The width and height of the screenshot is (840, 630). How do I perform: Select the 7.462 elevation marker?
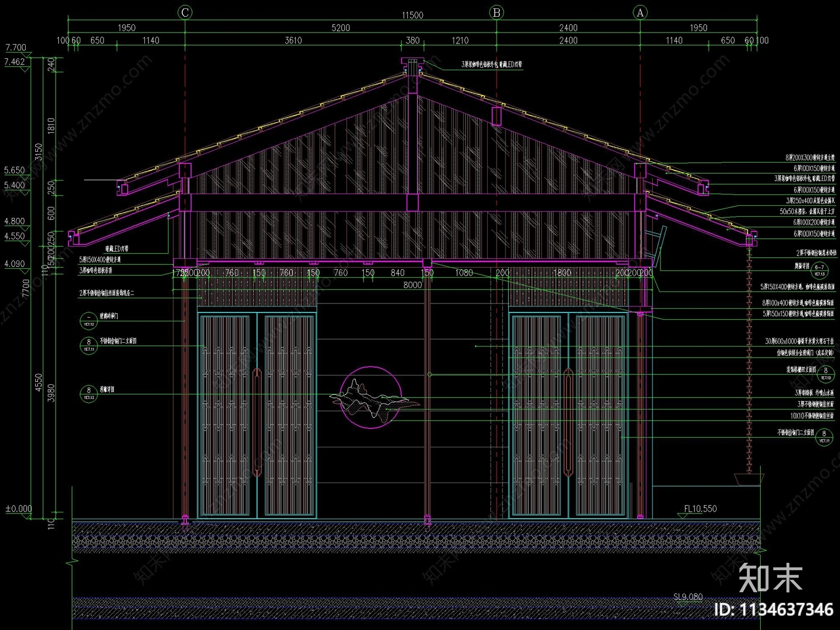pos(15,62)
